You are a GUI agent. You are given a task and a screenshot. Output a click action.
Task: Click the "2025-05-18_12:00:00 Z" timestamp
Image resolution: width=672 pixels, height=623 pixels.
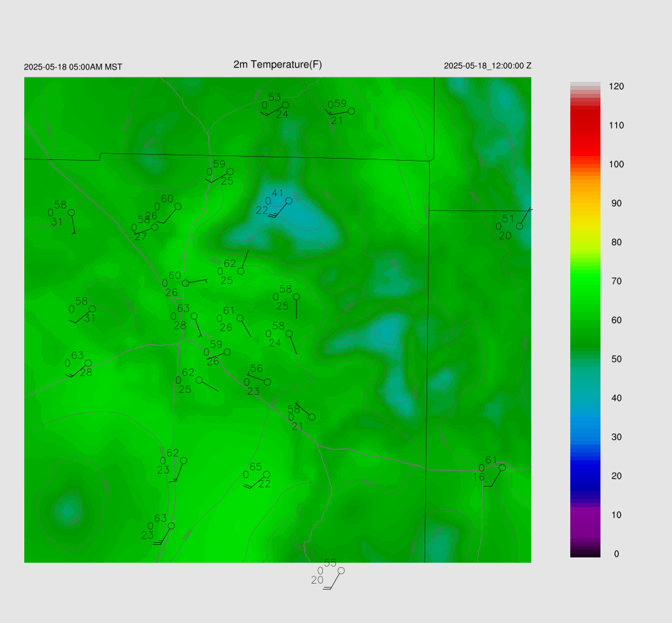488,66
